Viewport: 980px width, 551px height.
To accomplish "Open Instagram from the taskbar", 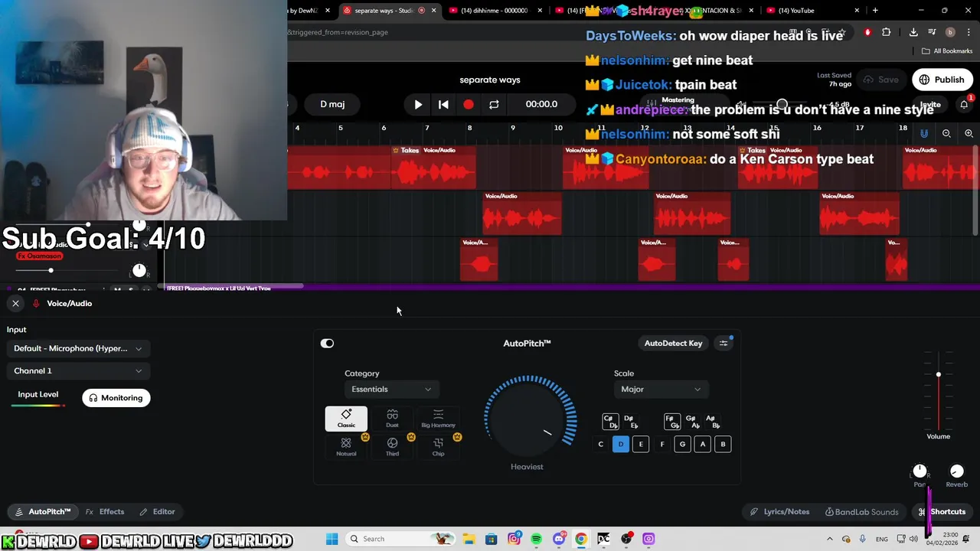I will coord(514,539).
